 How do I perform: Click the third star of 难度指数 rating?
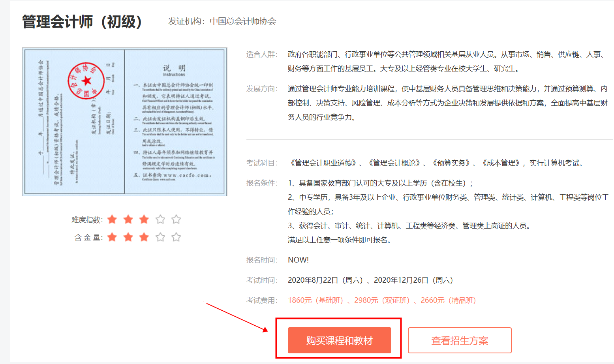pos(144,220)
